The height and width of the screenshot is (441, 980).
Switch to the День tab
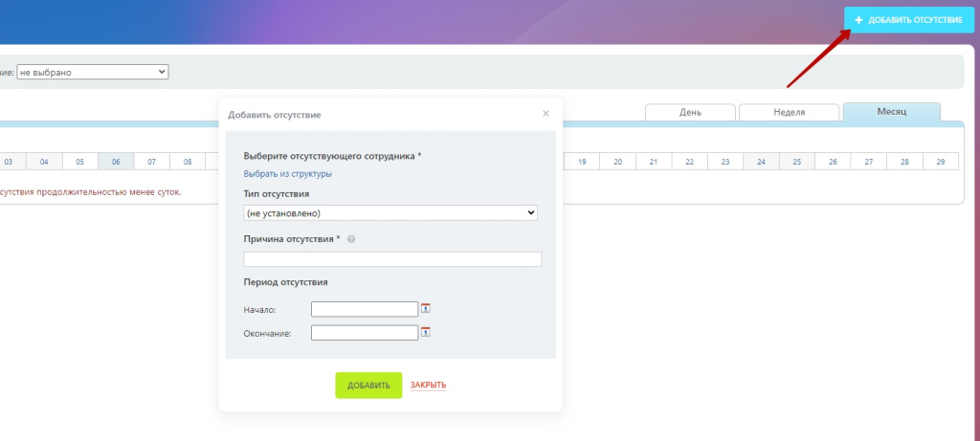689,112
